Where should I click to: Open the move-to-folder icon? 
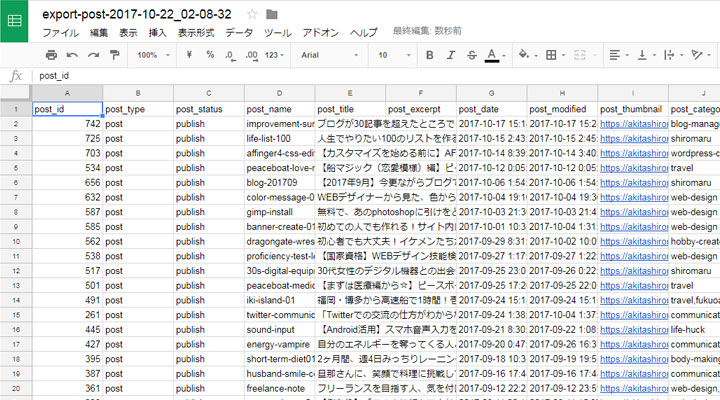click(x=272, y=14)
